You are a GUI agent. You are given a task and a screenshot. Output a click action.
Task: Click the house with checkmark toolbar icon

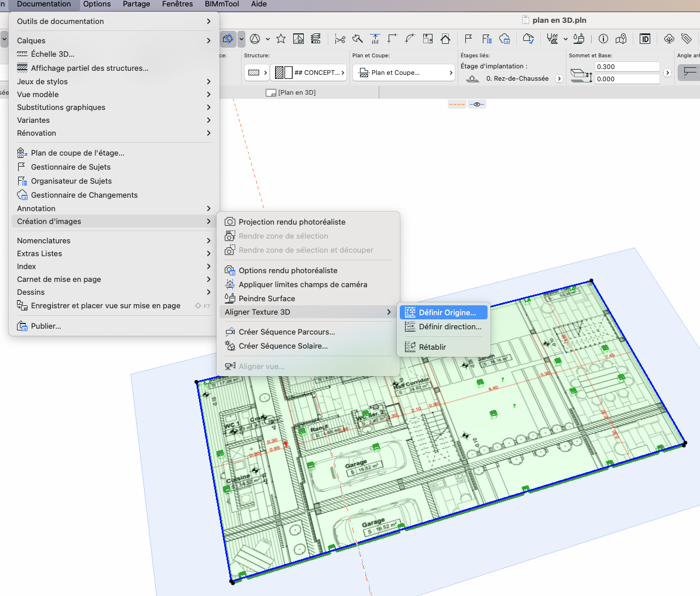529,39
